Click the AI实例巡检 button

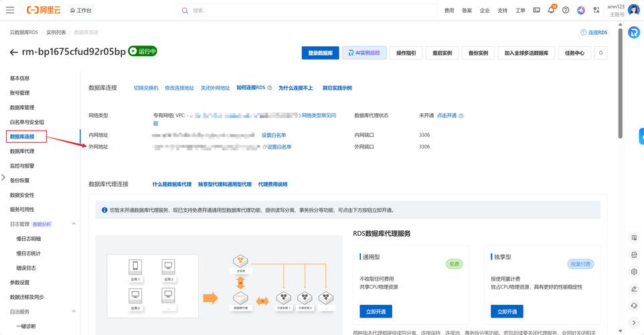pos(364,53)
